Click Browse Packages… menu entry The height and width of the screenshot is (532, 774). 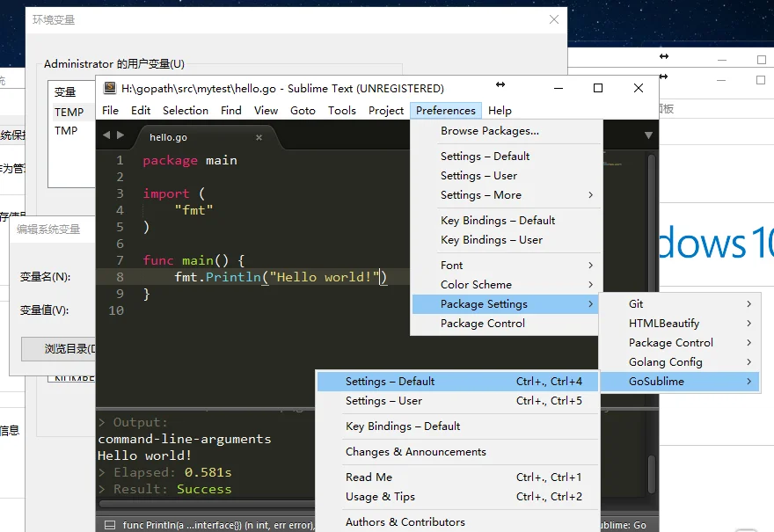(490, 131)
